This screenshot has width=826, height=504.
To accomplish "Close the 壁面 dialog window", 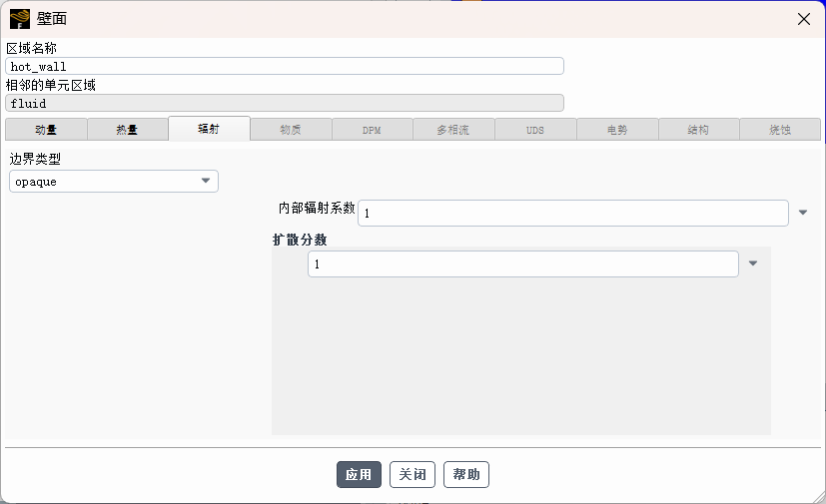I will point(803,19).
